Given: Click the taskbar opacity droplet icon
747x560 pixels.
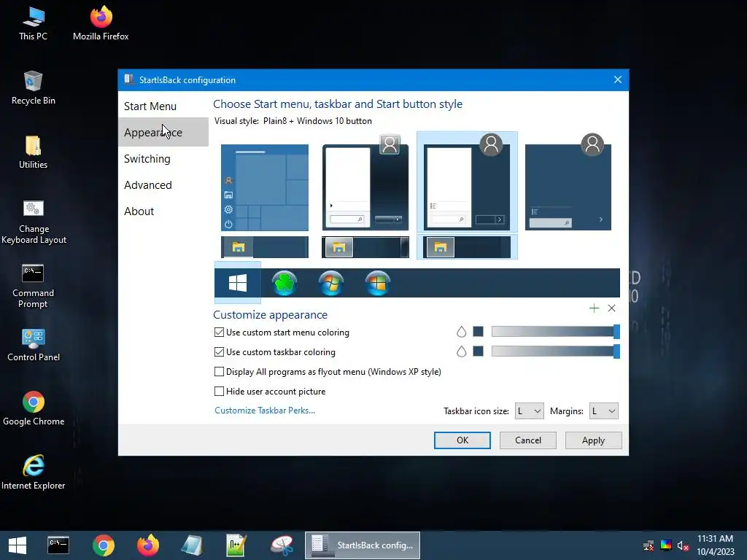Looking at the screenshot, I should point(461,351).
